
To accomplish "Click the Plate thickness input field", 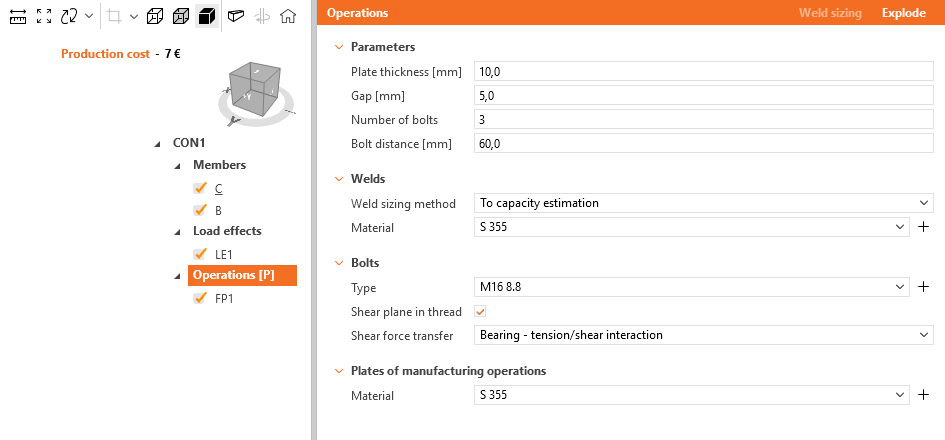I will click(x=703, y=72).
